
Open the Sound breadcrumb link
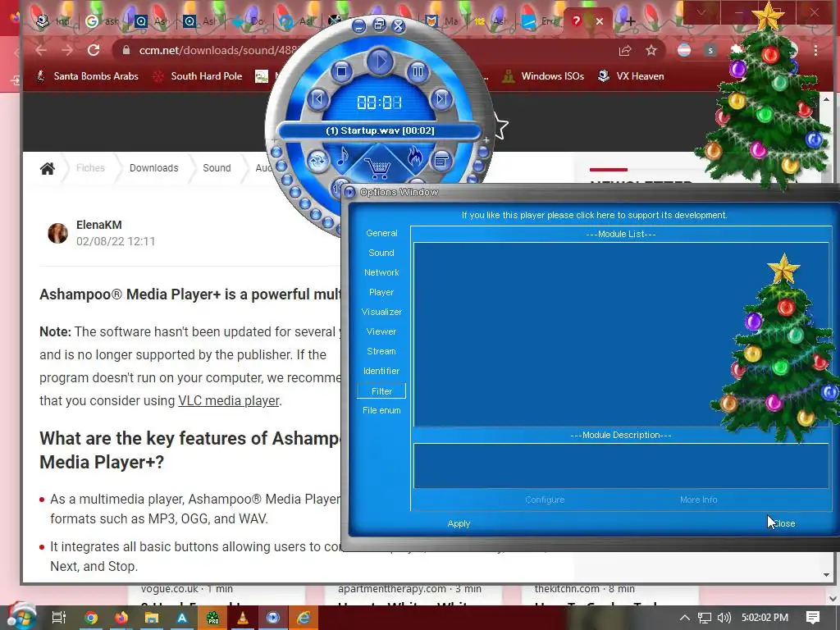(x=217, y=168)
